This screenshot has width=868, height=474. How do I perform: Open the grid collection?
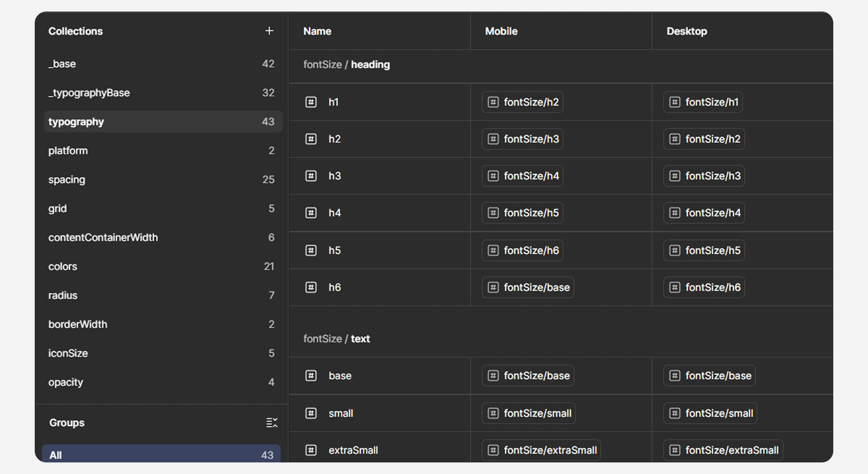pos(163,208)
